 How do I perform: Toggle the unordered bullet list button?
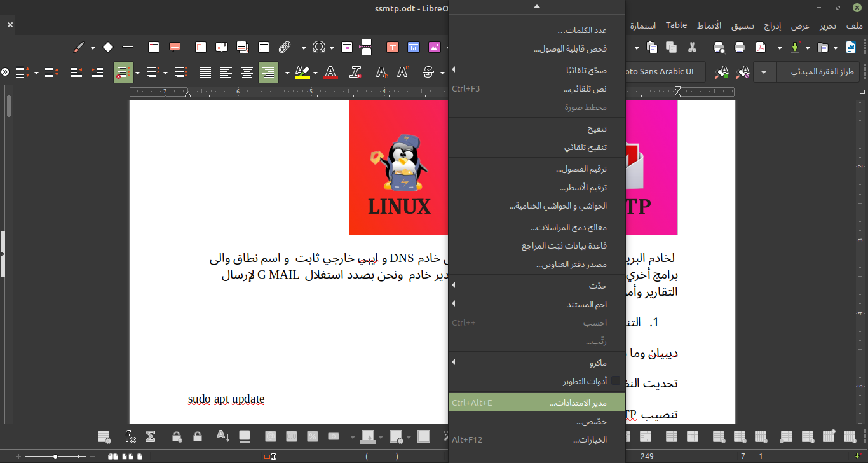[124, 72]
